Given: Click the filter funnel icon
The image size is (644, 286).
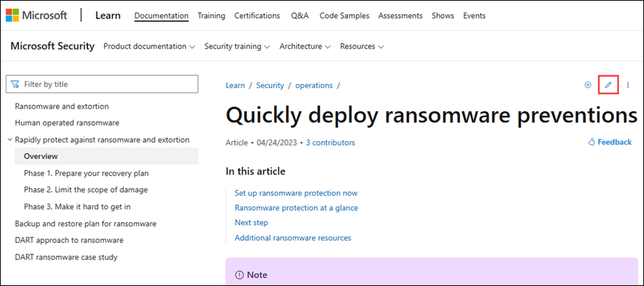Looking at the screenshot, I should (x=15, y=84).
